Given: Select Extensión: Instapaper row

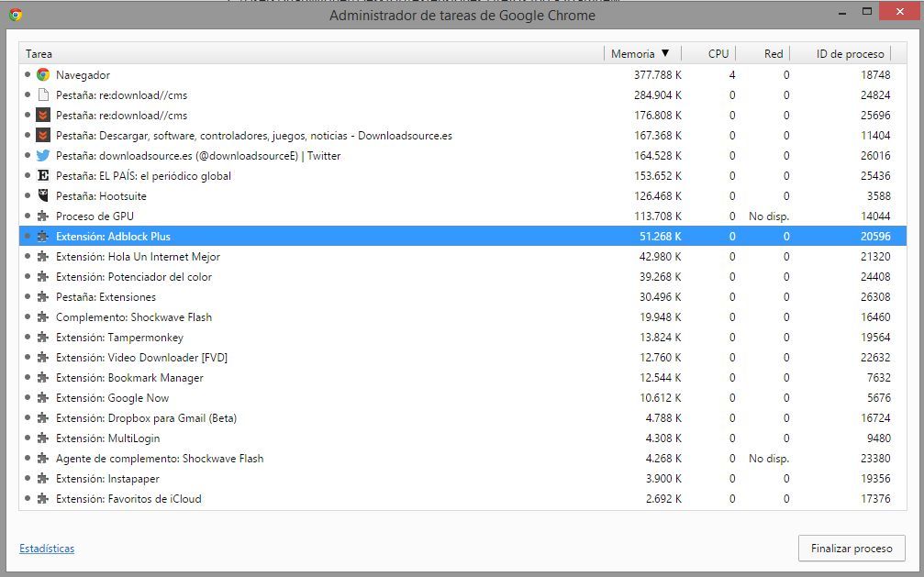Looking at the screenshot, I should click(462, 479).
